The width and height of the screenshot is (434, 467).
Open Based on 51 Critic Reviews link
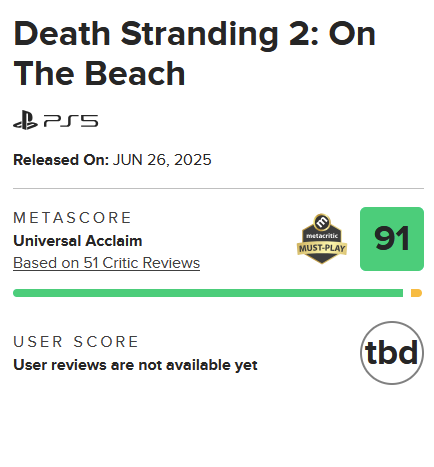pos(106,263)
